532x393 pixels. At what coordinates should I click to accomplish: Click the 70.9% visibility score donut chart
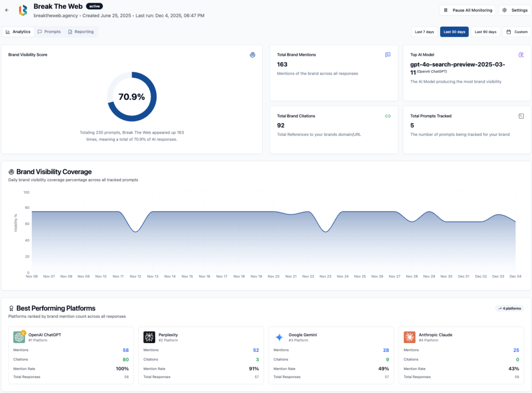(x=132, y=97)
